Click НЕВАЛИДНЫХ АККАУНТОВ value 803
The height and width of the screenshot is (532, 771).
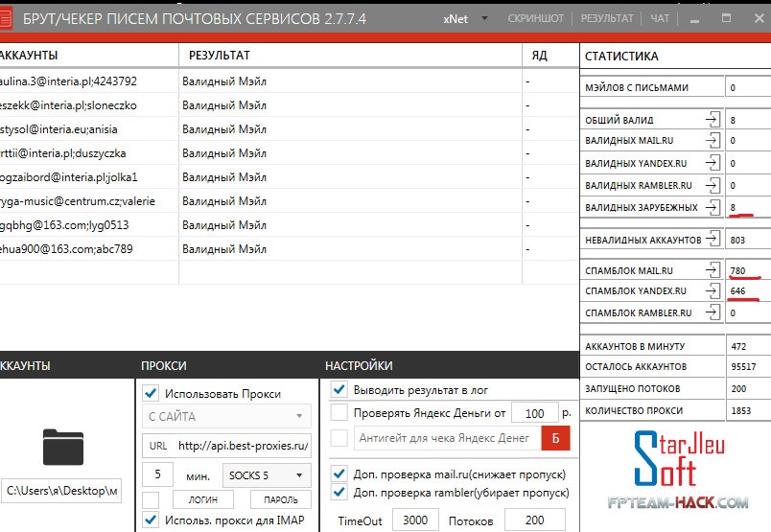point(737,240)
